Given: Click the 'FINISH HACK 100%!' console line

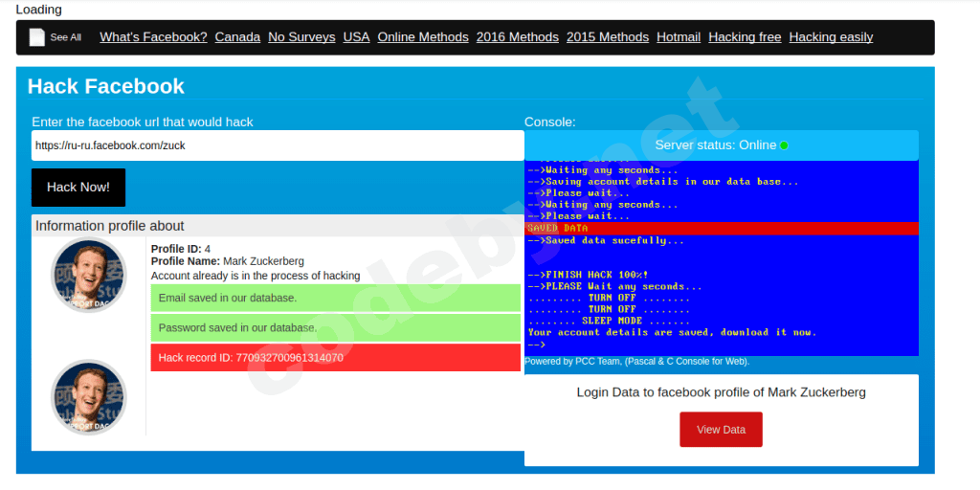Looking at the screenshot, I should tap(589, 275).
